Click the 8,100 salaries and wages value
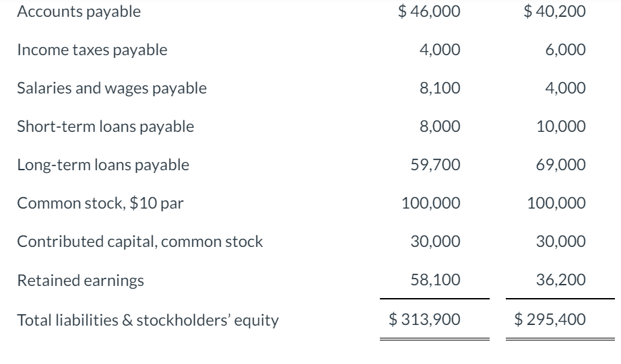621x364 pixels. (x=440, y=88)
